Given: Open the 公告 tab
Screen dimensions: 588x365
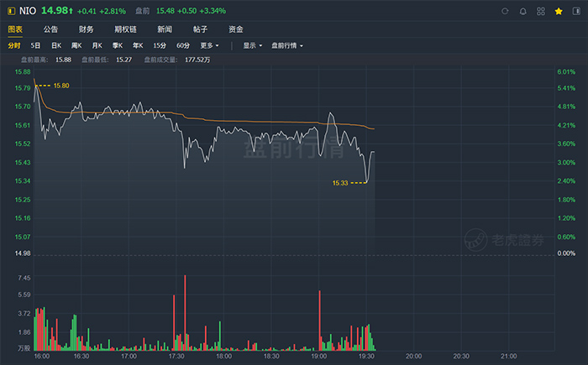Looking at the screenshot, I should tap(50, 29).
